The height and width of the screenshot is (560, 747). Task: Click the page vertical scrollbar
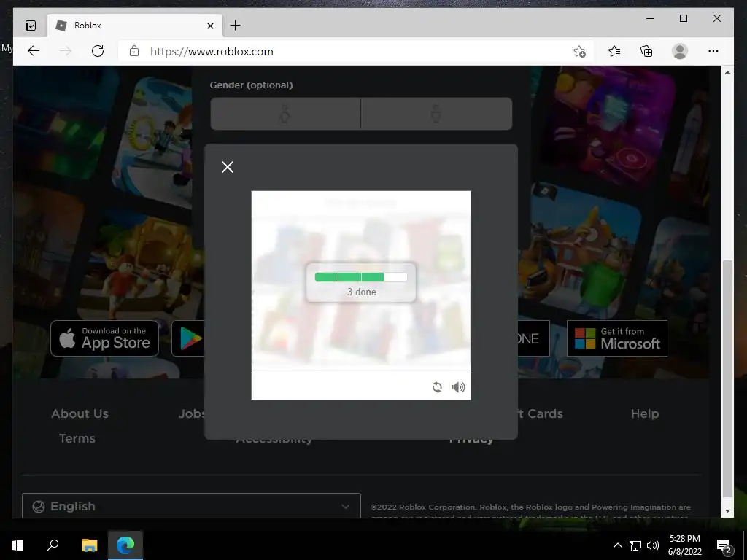pyautogui.click(x=727, y=378)
